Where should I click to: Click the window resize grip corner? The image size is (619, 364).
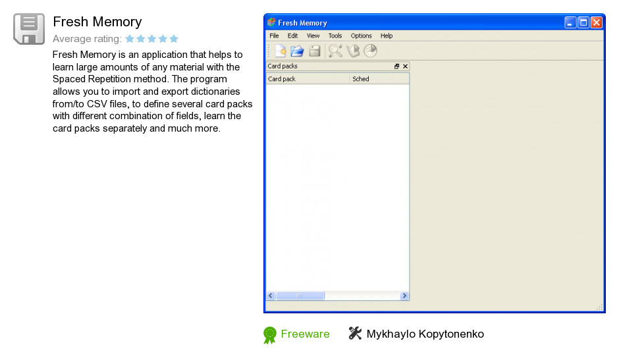pyautogui.click(x=600, y=307)
